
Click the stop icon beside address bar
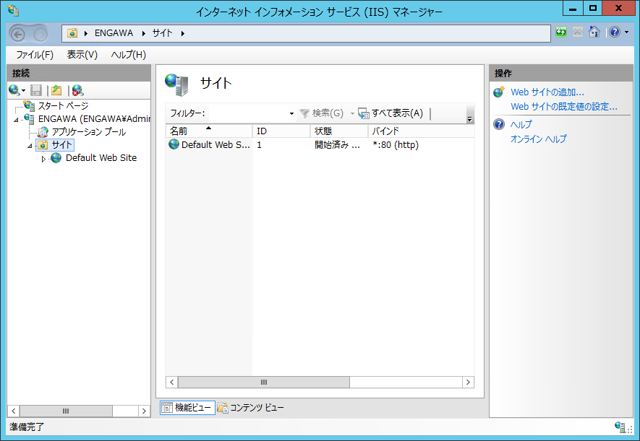coord(578,32)
